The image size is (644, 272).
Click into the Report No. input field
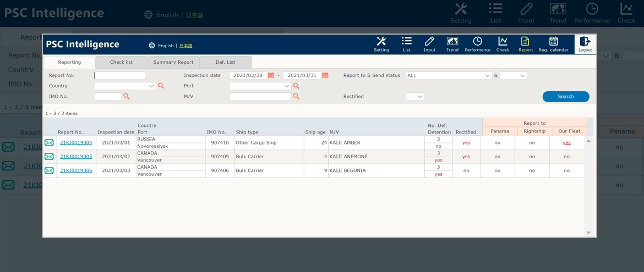coord(120,75)
